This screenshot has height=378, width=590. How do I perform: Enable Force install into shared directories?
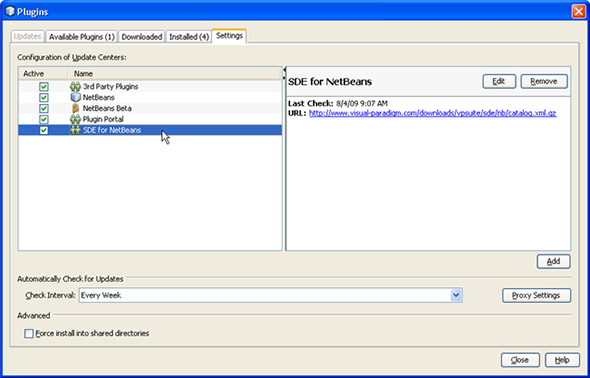(29, 334)
